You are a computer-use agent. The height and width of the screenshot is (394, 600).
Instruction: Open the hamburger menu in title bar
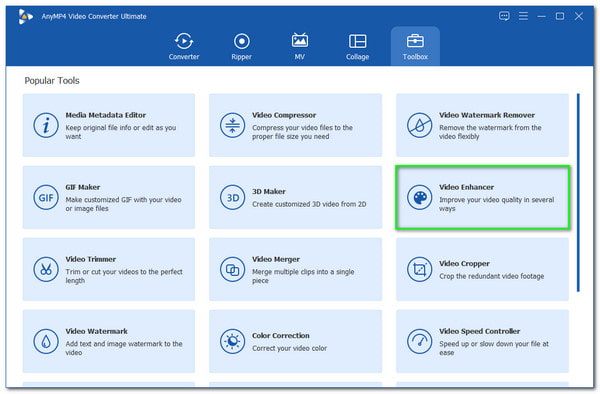(x=523, y=16)
